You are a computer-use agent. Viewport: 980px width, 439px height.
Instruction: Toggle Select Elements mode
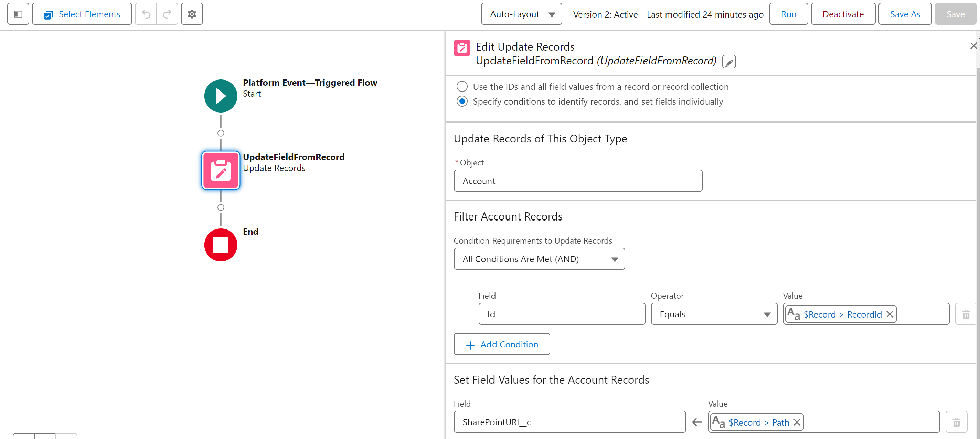[x=82, y=14]
